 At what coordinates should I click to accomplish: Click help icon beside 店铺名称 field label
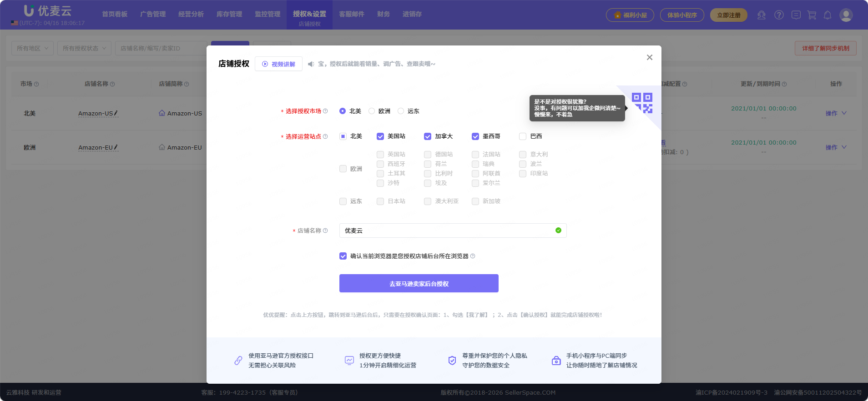tap(325, 231)
